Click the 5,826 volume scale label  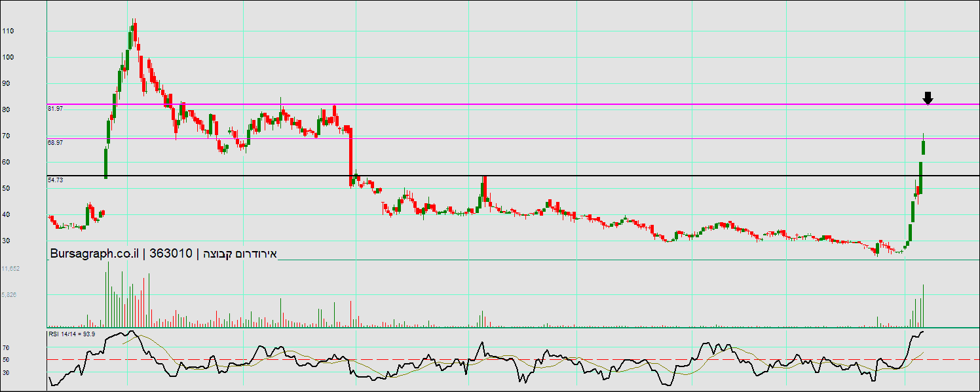[x=9, y=295]
